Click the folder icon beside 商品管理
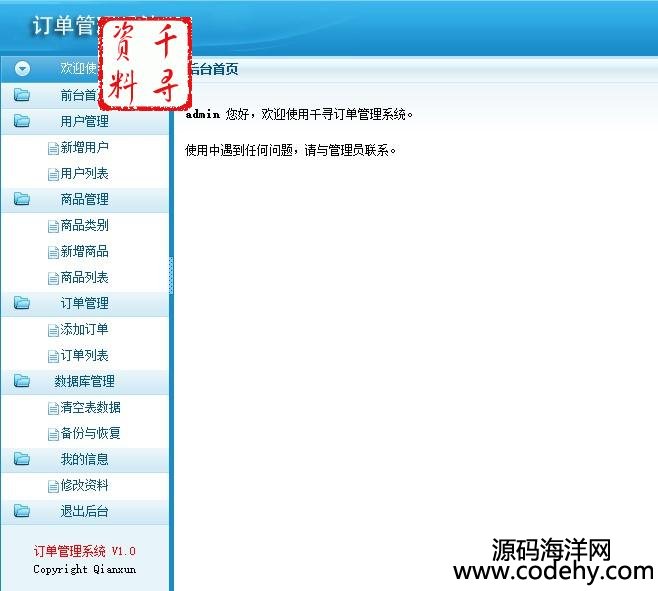Screen dimensions: 658x591 [x=22, y=200]
